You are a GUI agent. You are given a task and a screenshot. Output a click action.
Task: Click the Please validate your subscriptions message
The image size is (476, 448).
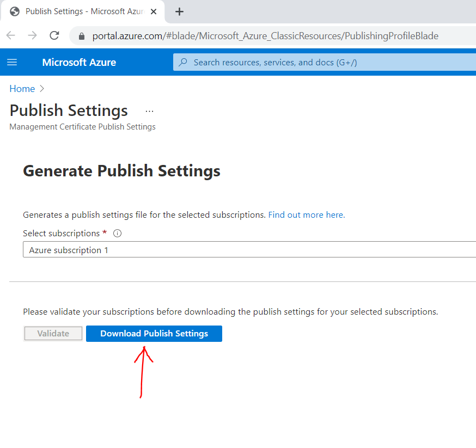(x=230, y=312)
